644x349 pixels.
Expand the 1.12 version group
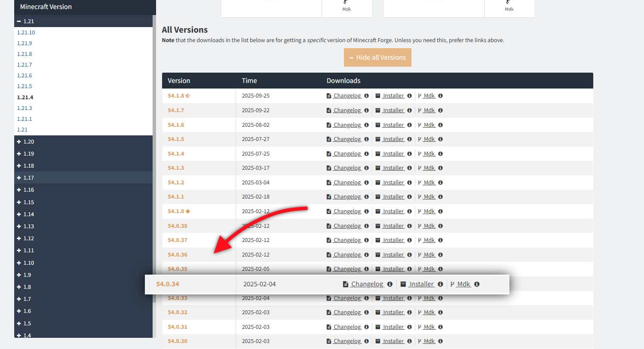(19, 239)
